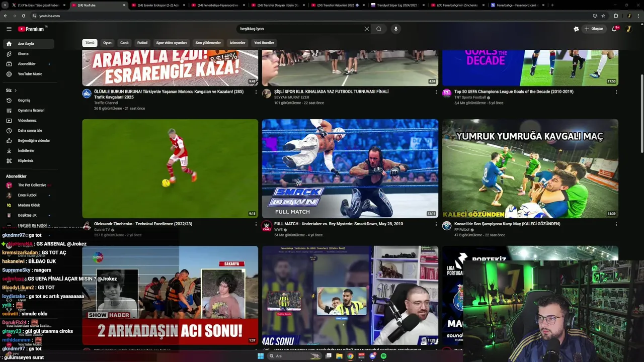Open the Zinchenko Technical Excellence video thumbnail

point(170,168)
